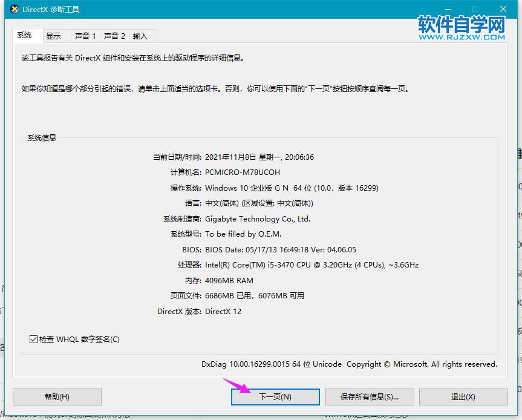The height and width of the screenshot is (420, 522).
Task: Open the 输入 tab
Action: (x=140, y=36)
